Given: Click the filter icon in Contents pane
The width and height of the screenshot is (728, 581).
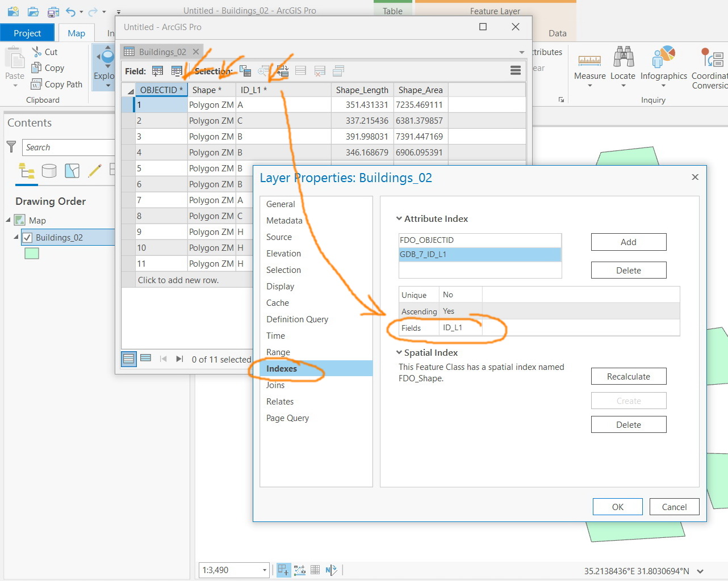Looking at the screenshot, I should click(x=11, y=147).
